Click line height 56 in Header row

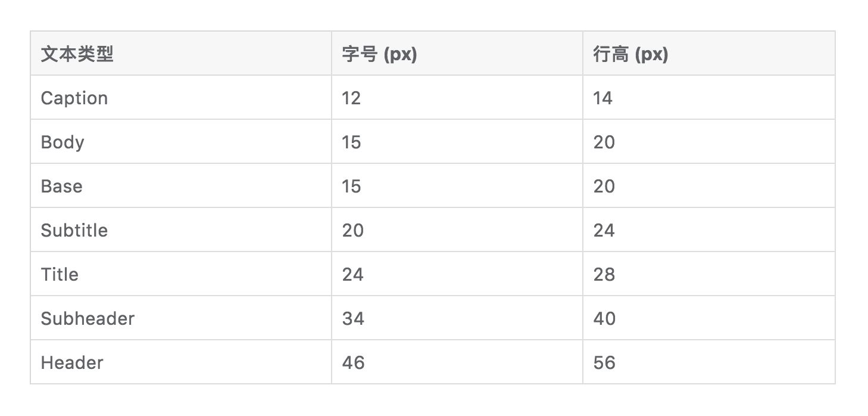[604, 363]
